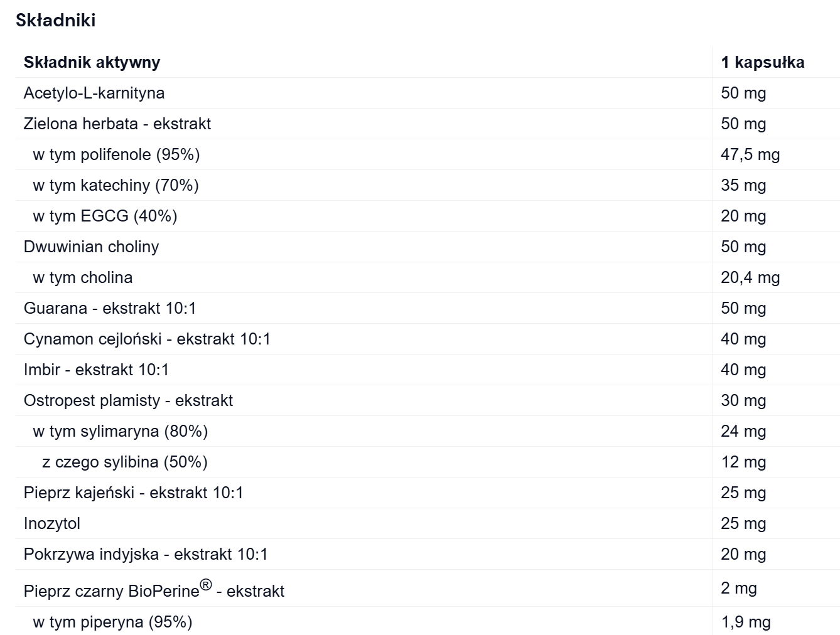Click Pokrzywa indyjska - ekstrakt 10:1

146,554
